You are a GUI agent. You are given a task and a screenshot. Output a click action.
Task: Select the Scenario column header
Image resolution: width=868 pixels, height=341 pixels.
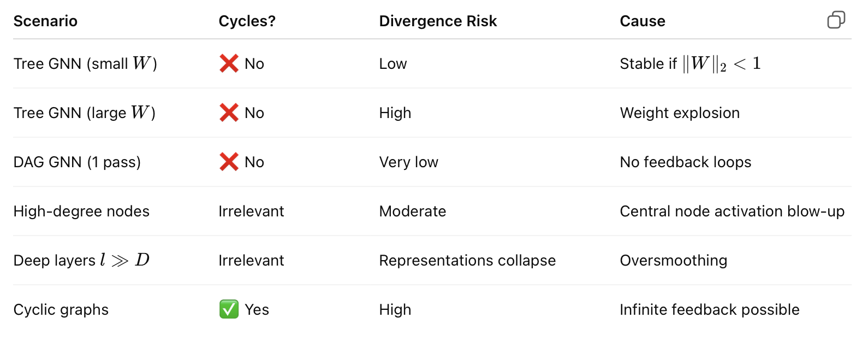(x=45, y=21)
